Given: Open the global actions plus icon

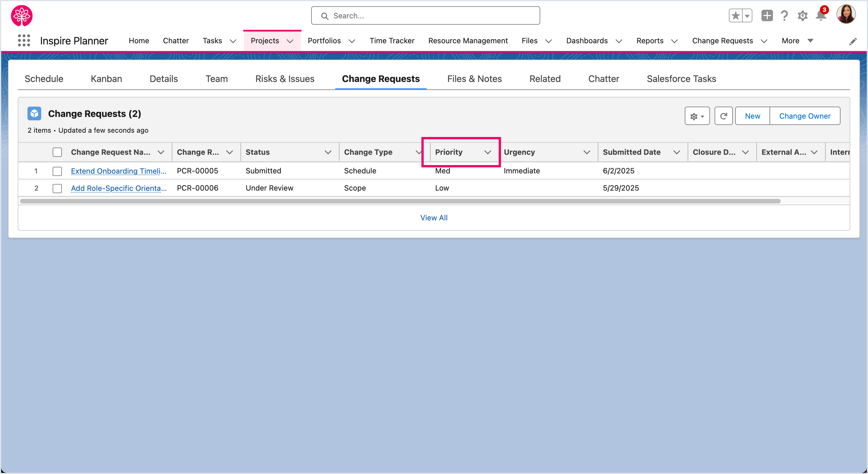Looking at the screenshot, I should 767,15.
